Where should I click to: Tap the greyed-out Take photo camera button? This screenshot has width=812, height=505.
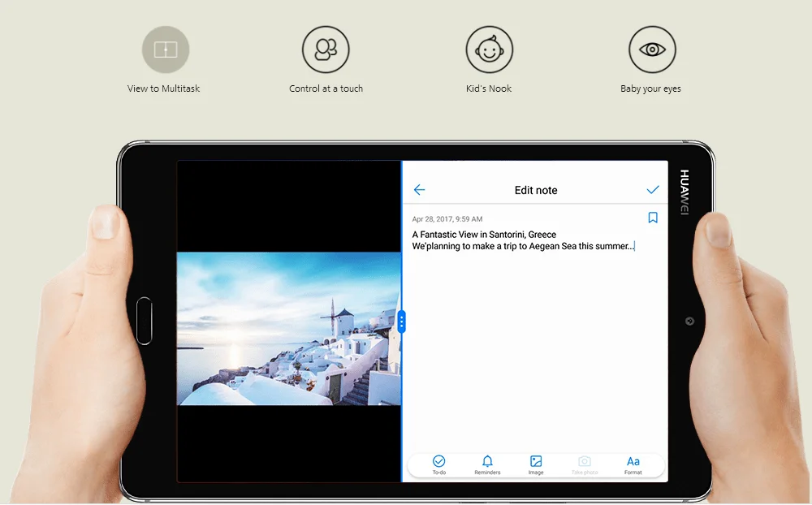tap(585, 464)
